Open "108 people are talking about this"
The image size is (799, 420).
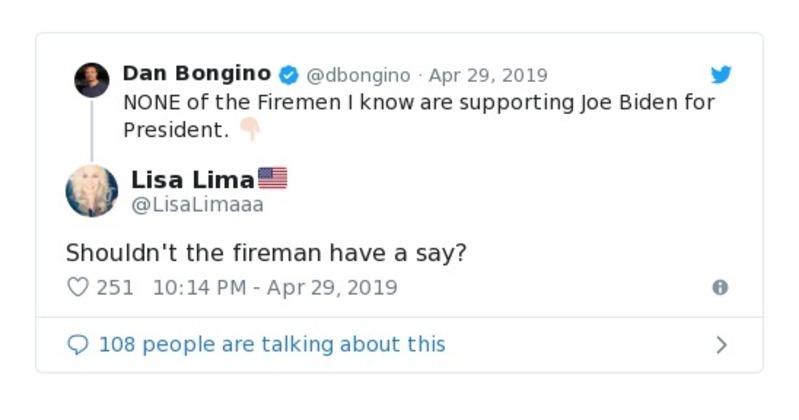tap(271, 345)
